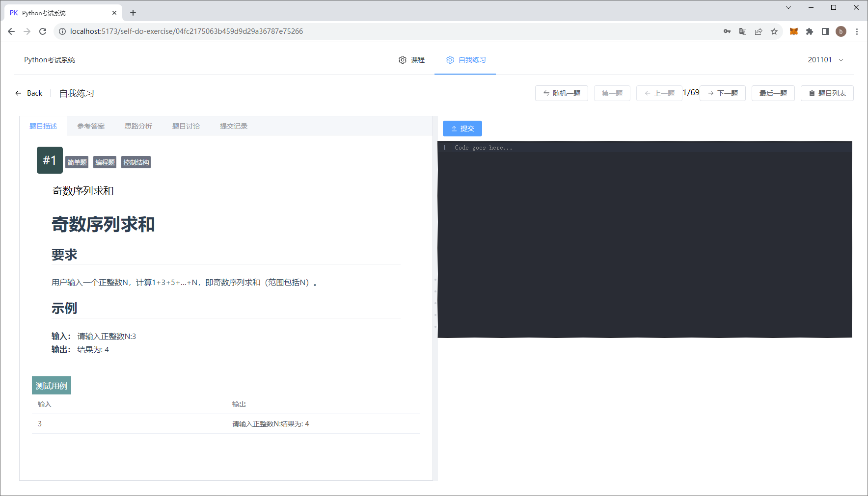Open the 题目列表 question list
Screen dimensions: 868x496
[827, 93]
